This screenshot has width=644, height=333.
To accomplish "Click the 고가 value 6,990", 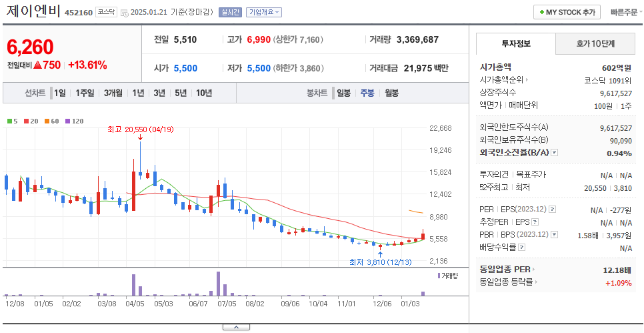I will coord(259,40).
